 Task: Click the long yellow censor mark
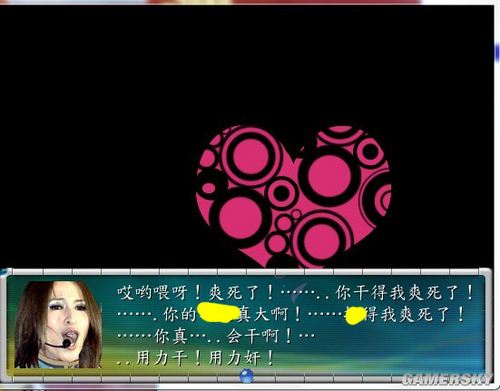coord(218,313)
